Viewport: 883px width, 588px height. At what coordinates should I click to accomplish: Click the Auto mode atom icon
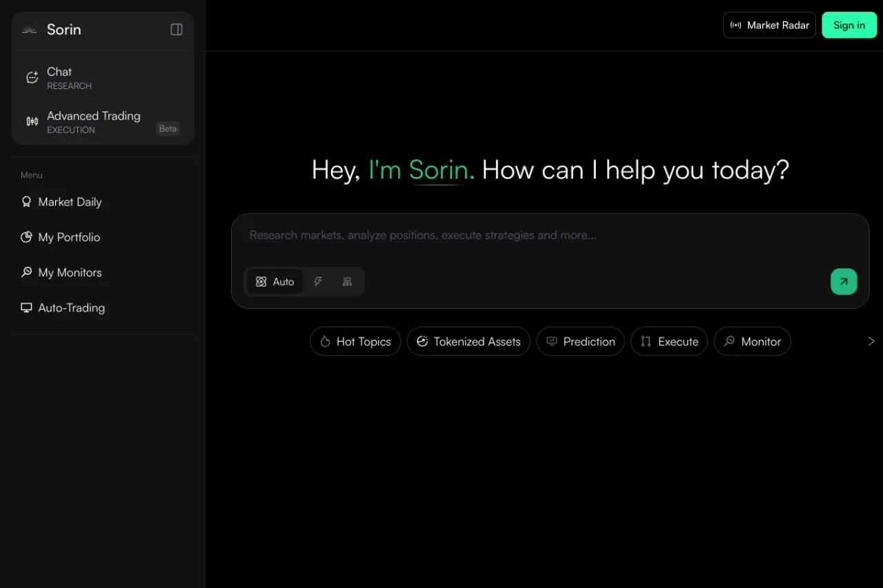click(x=261, y=281)
